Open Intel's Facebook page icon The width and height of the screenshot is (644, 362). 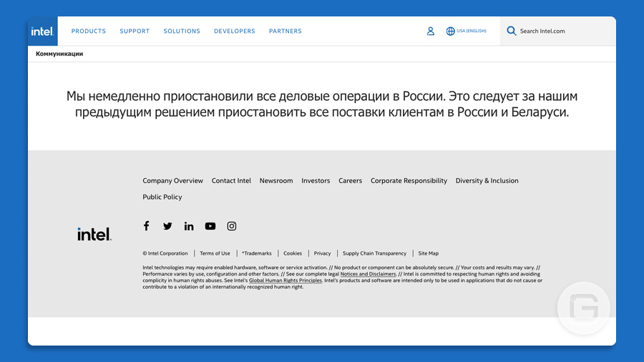(146, 226)
